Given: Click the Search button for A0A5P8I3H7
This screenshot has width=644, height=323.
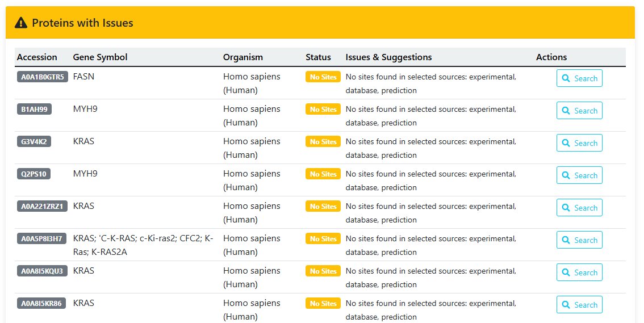Looking at the screenshot, I should click(579, 240).
